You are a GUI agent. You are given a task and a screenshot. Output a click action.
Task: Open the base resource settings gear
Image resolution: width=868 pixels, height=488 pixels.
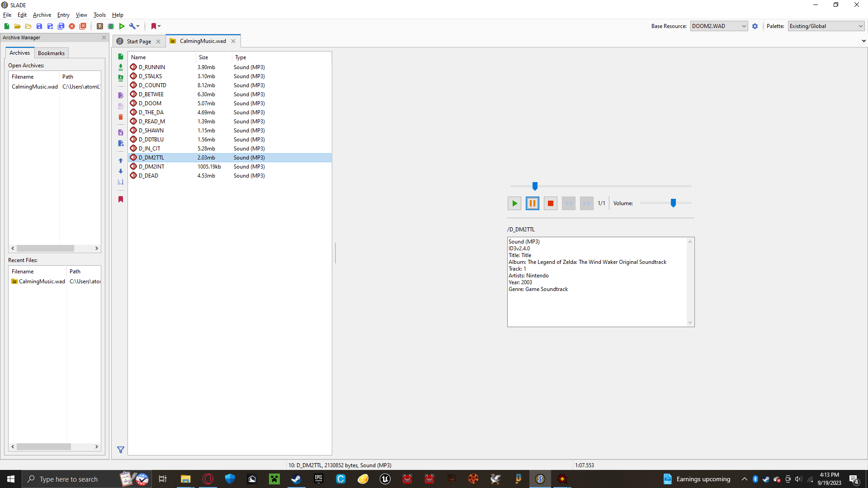755,26
